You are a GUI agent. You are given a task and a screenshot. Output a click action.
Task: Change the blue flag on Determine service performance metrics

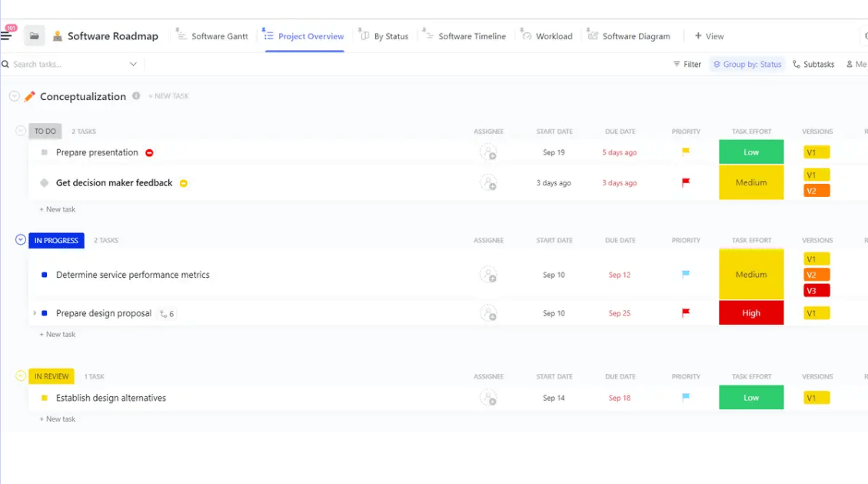[686, 274]
